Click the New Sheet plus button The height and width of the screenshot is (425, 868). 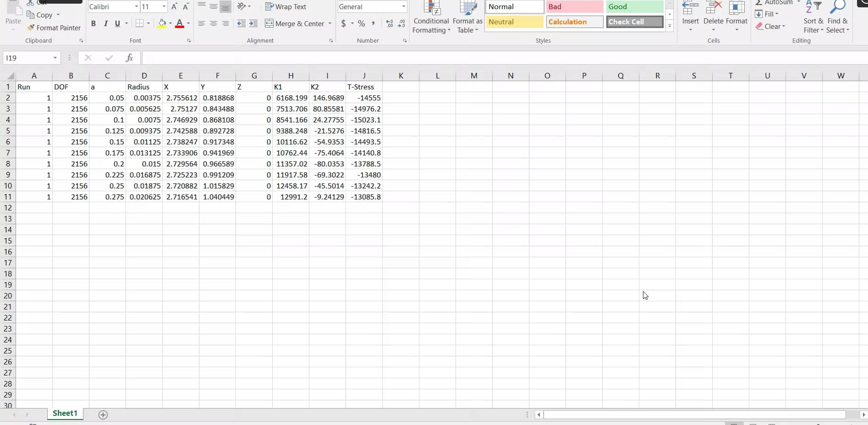pyautogui.click(x=103, y=414)
